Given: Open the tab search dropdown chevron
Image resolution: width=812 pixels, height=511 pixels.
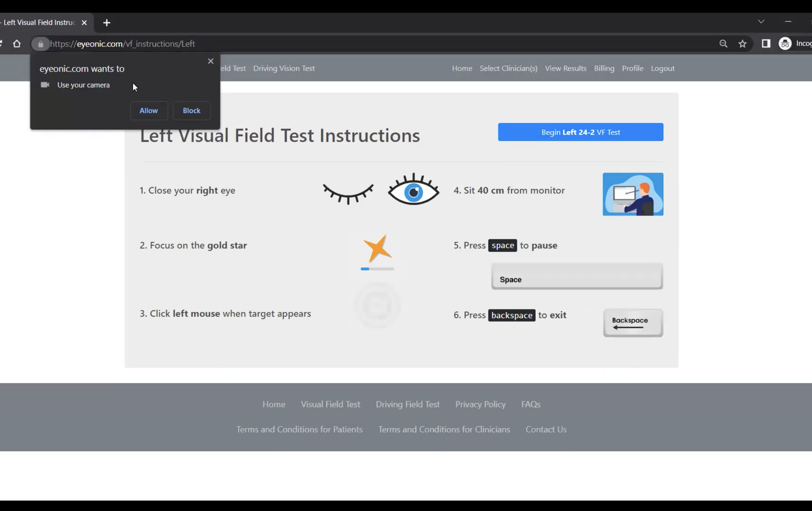Looking at the screenshot, I should pos(761,21).
